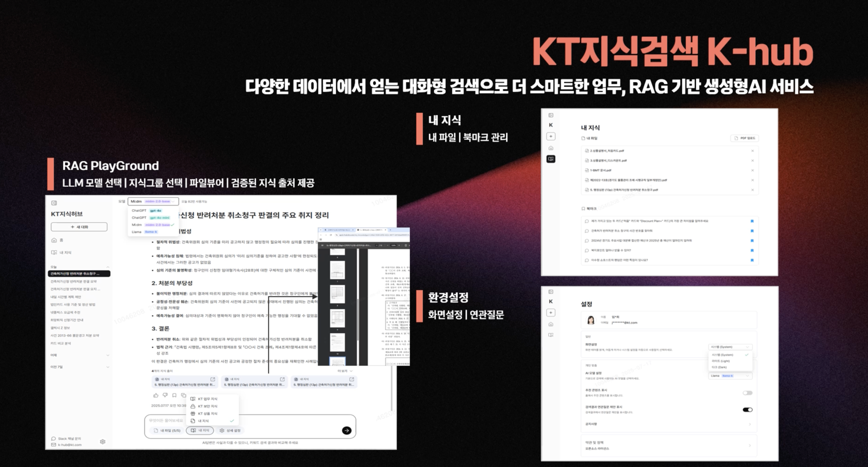Open settings gear in KT지식허브 sidebar
The image size is (868, 467).
pyautogui.click(x=103, y=442)
